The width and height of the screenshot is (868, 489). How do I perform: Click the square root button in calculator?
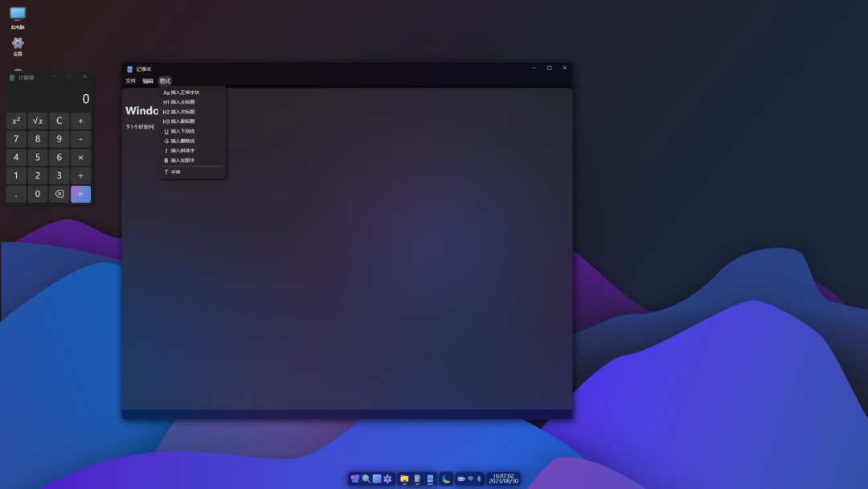click(38, 121)
